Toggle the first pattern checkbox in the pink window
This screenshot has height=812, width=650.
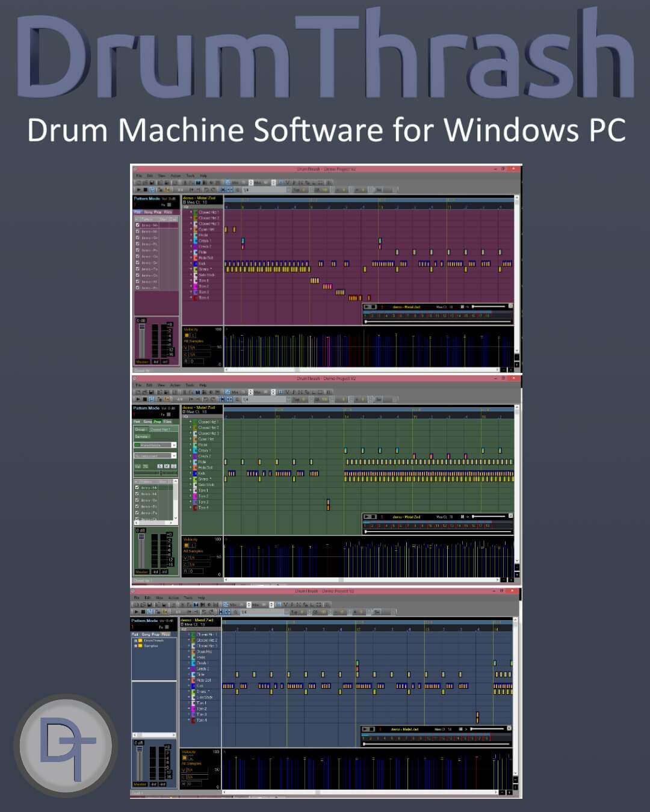138,225
